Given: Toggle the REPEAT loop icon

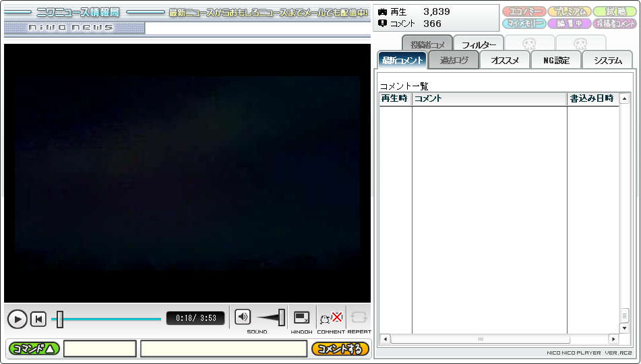Looking at the screenshot, I should [x=359, y=317].
